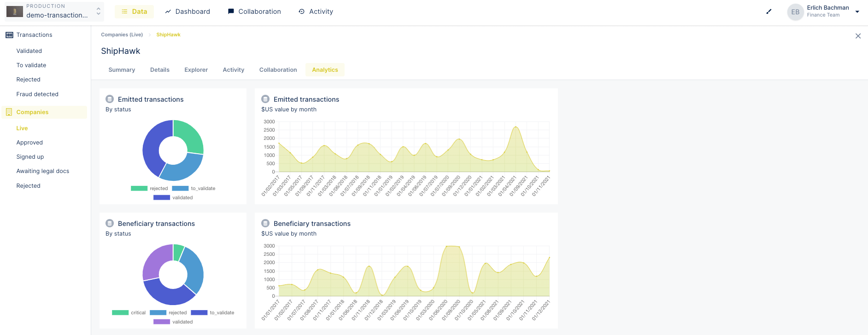Switch to the Explorer tab
The image size is (868, 335).
tap(196, 70)
